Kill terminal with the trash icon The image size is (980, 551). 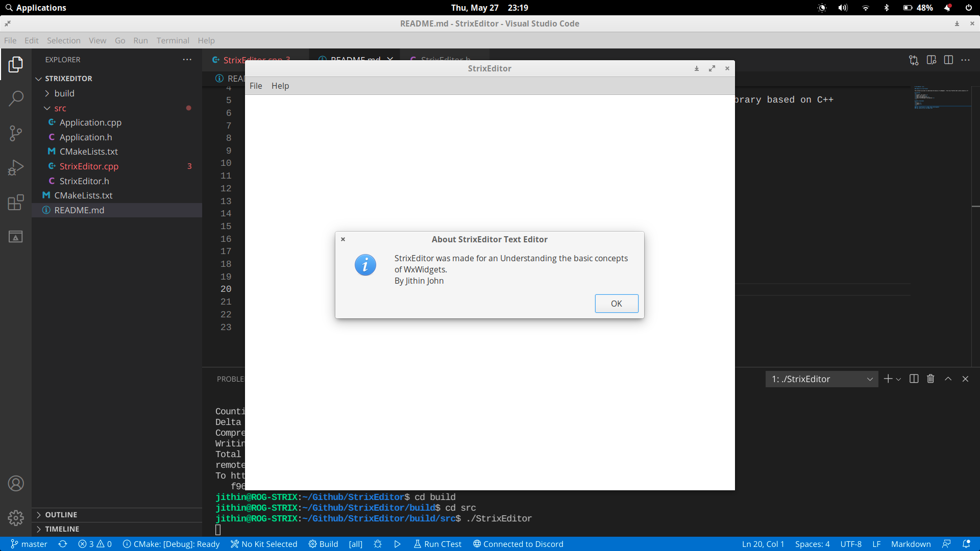pos(930,379)
